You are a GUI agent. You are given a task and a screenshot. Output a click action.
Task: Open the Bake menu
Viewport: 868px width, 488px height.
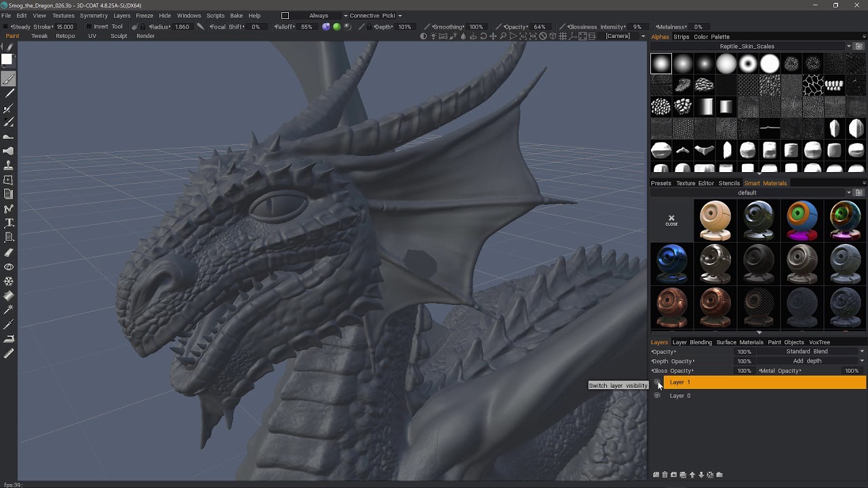pyautogui.click(x=236, y=16)
